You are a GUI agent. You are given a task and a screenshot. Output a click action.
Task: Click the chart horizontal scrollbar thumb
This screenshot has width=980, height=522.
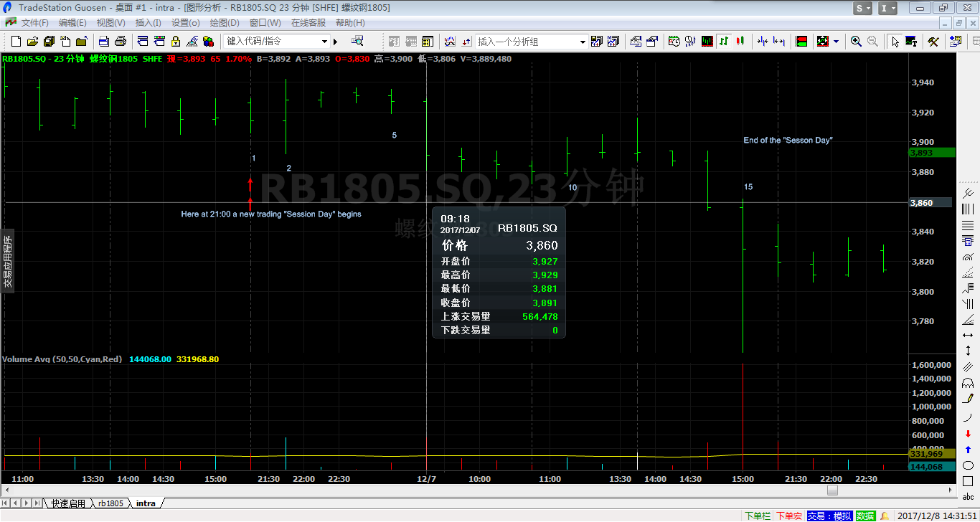click(x=832, y=490)
